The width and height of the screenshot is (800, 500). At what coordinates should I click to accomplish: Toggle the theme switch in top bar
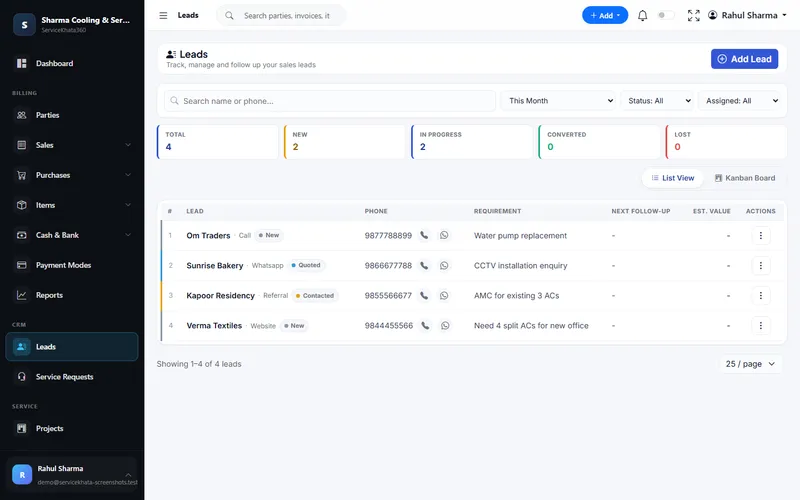pyautogui.click(x=666, y=15)
